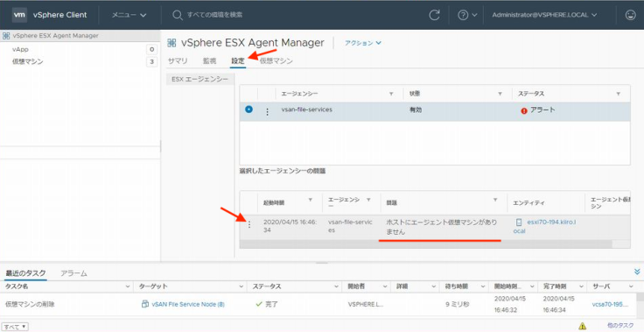Open the すべて filter dropdown

[x=16, y=327]
